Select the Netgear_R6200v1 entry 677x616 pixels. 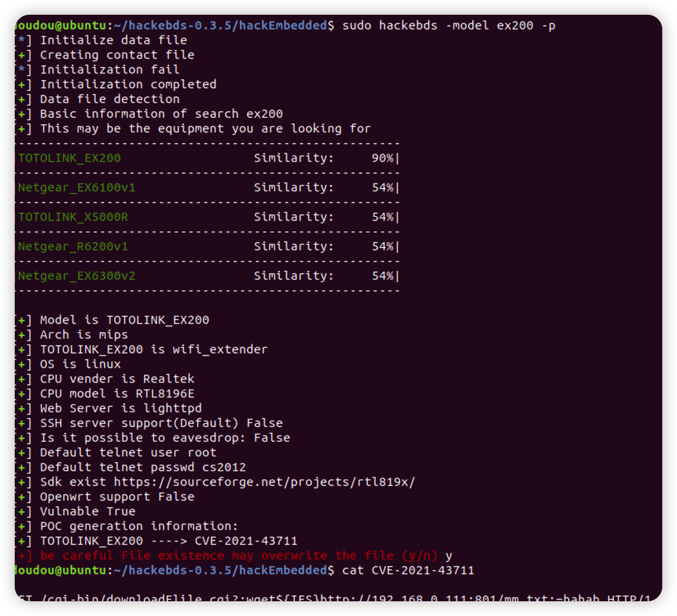(x=73, y=247)
